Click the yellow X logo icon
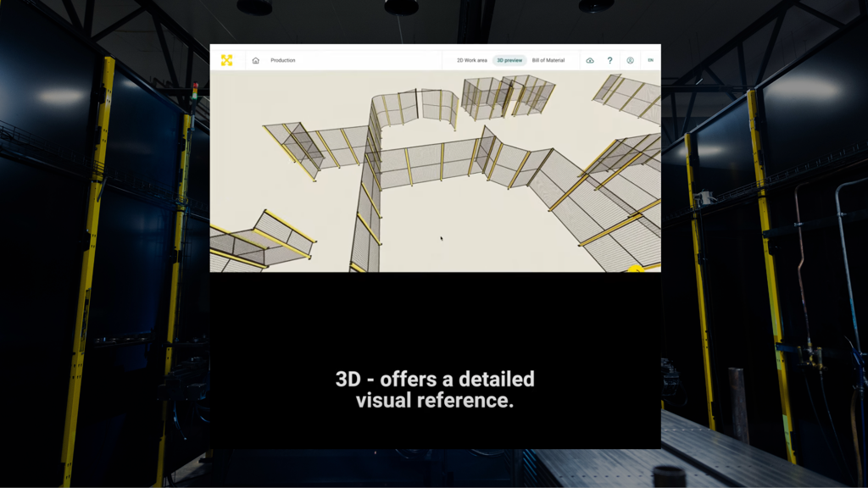The image size is (868, 488). tap(226, 60)
